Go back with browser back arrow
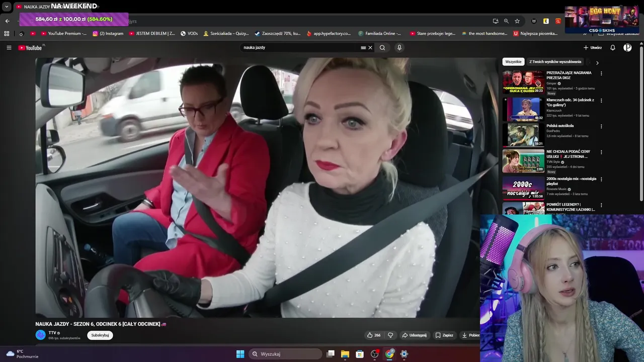Image resolution: width=644 pixels, height=362 pixels. tap(7, 21)
